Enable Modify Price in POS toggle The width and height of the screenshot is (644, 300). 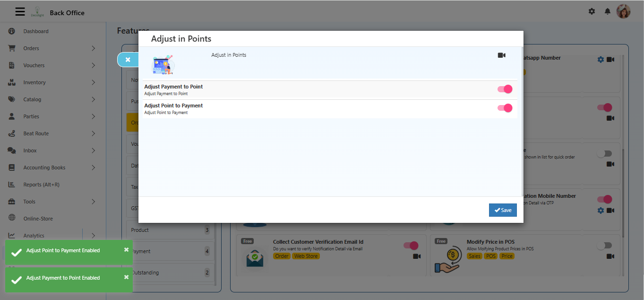604,245
